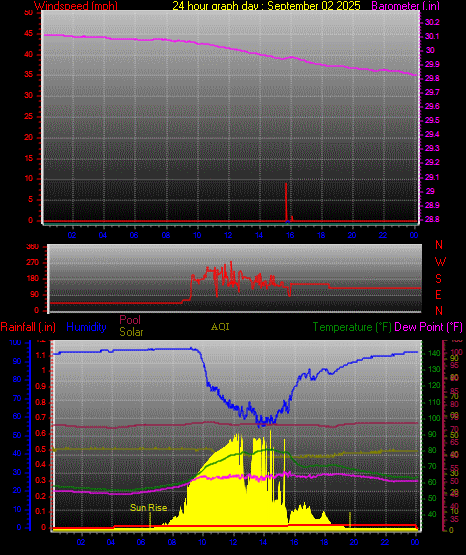The height and width of the screenshot is (555, 466).
Task: Click the E compass direction letter
Action: [x=438, y=295]
